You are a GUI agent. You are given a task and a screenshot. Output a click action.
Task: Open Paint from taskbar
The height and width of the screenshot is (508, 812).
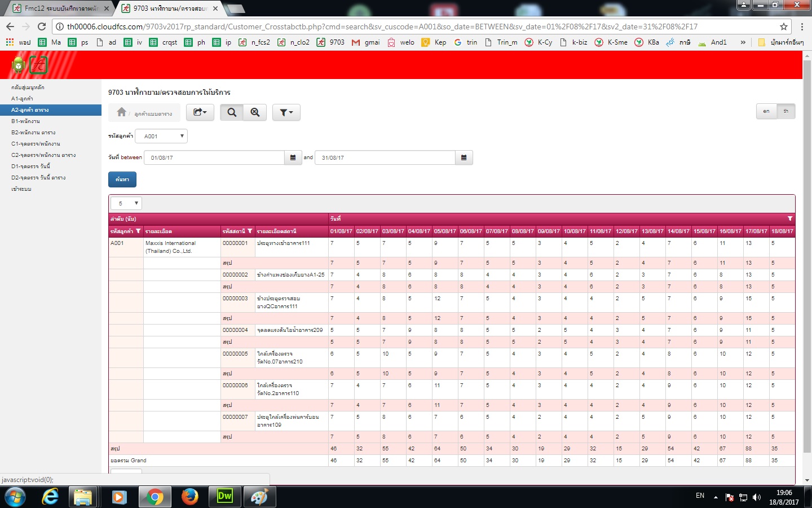[x=259, y=497]
